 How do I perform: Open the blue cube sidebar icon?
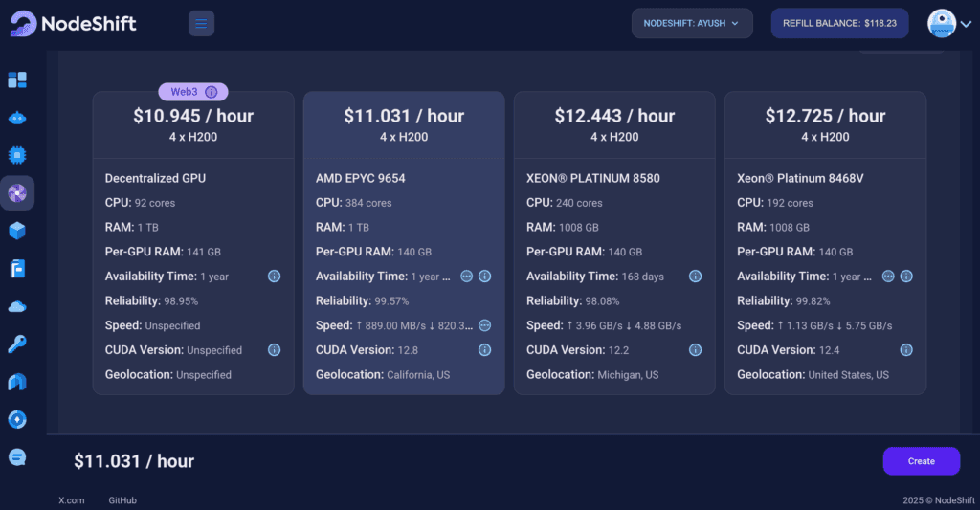click(17, 231)
